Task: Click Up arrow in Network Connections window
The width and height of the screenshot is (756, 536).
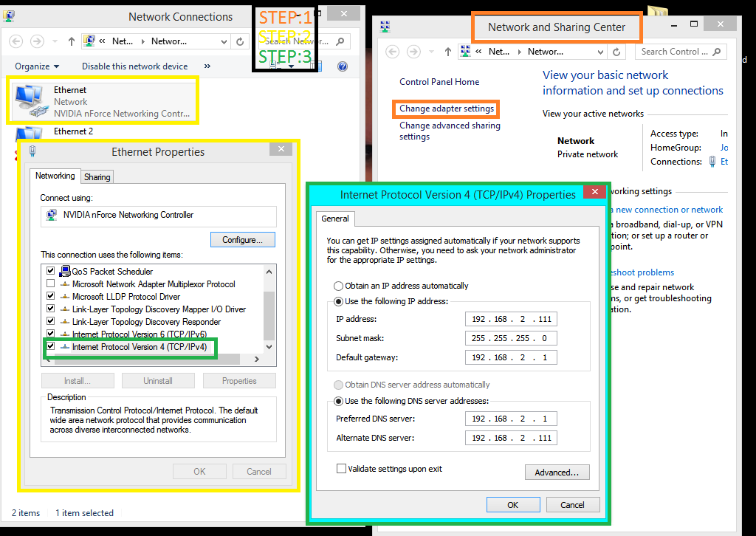Action: point(72,41)
